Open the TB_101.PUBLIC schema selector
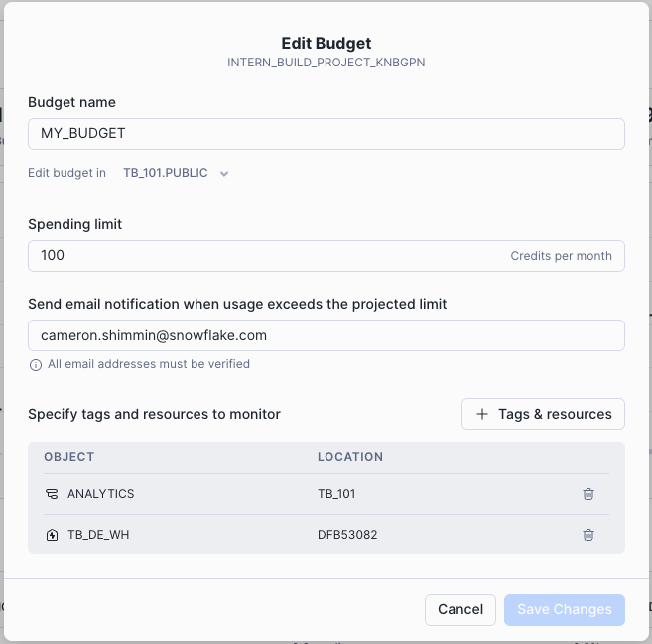 click(176, 173)
